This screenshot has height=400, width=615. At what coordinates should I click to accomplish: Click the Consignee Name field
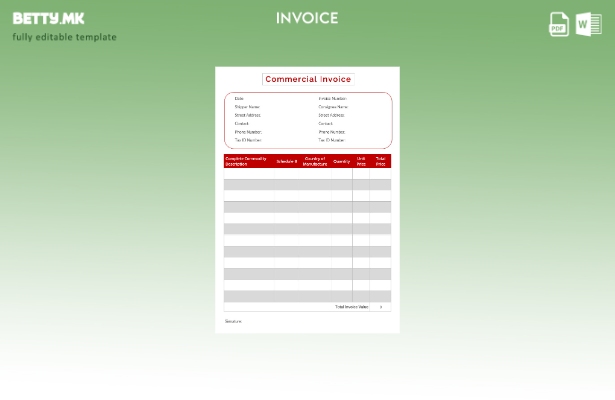click(x=333, y=107)
